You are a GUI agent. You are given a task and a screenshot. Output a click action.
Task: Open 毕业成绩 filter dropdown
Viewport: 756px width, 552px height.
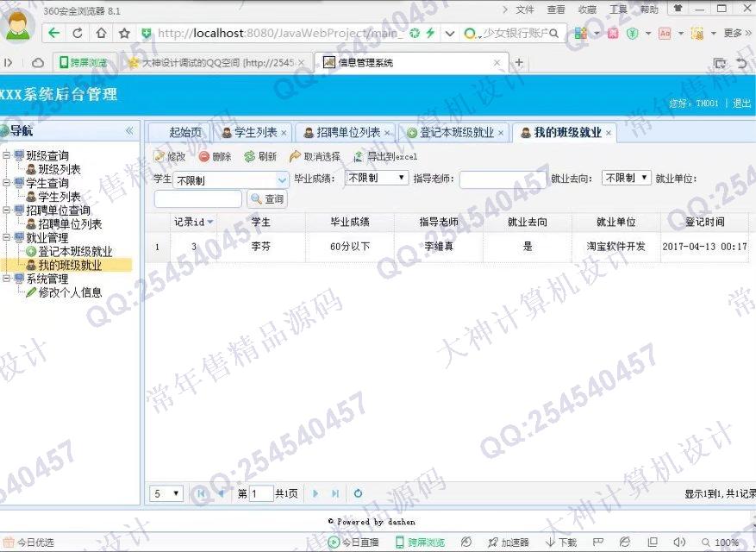tap(377, 178)
